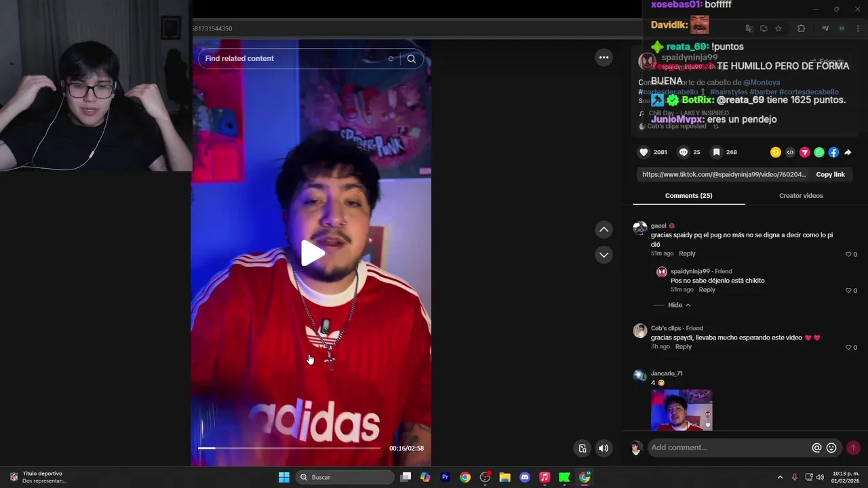Click translate page icon in address bar
The width and height of the screenshot is (868, 488).
point(749,28)
